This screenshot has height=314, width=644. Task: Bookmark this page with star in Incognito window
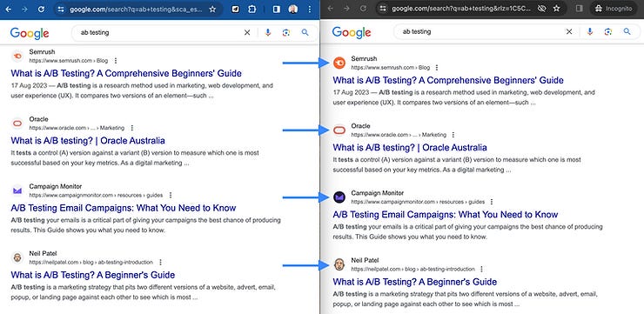556,8
